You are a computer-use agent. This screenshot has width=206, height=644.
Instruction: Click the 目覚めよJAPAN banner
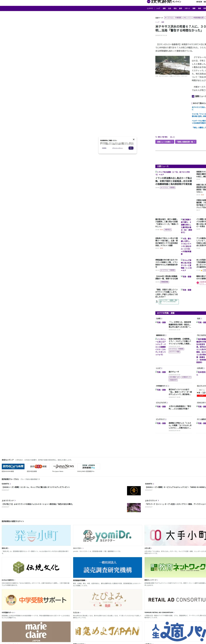pyautogui.click(x=108, y=632)
